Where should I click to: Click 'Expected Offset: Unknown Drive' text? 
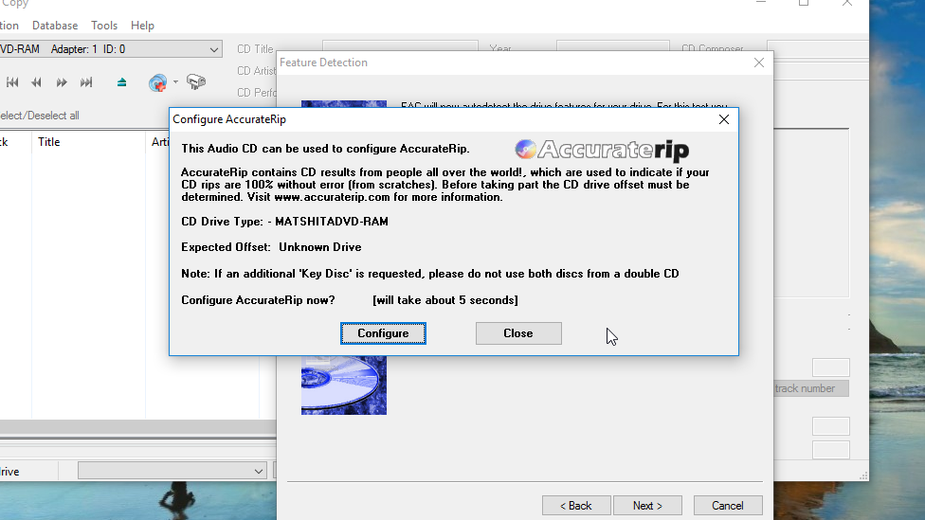[x=271, y=247]
